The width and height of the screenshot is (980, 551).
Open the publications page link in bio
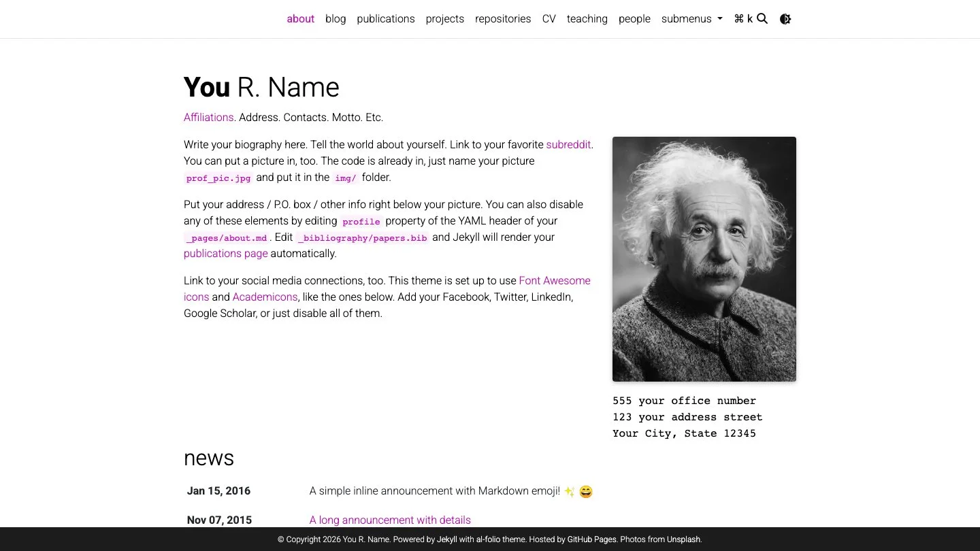[226, 253]
